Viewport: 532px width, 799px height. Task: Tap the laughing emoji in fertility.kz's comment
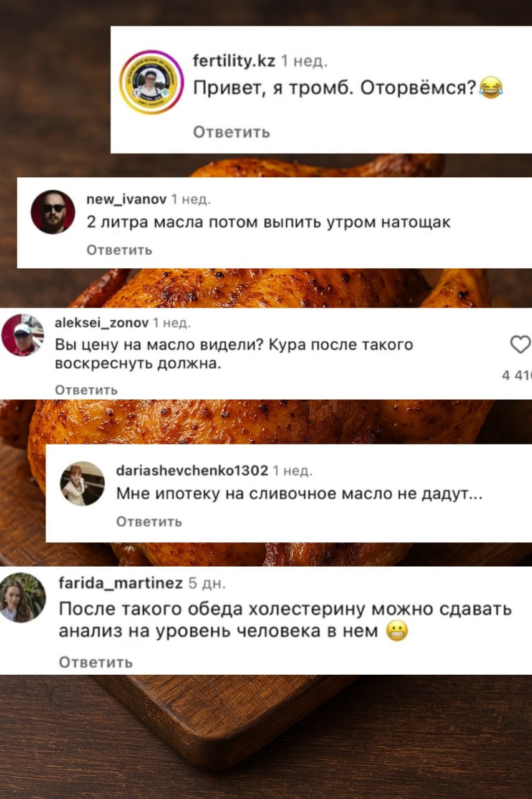(x=491, y=87)
